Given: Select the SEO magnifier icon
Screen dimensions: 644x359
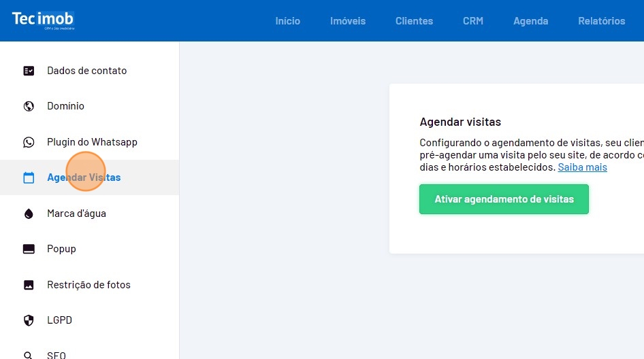Looking at the screenshot, I should pyautogui.click(x=29, y=354).
